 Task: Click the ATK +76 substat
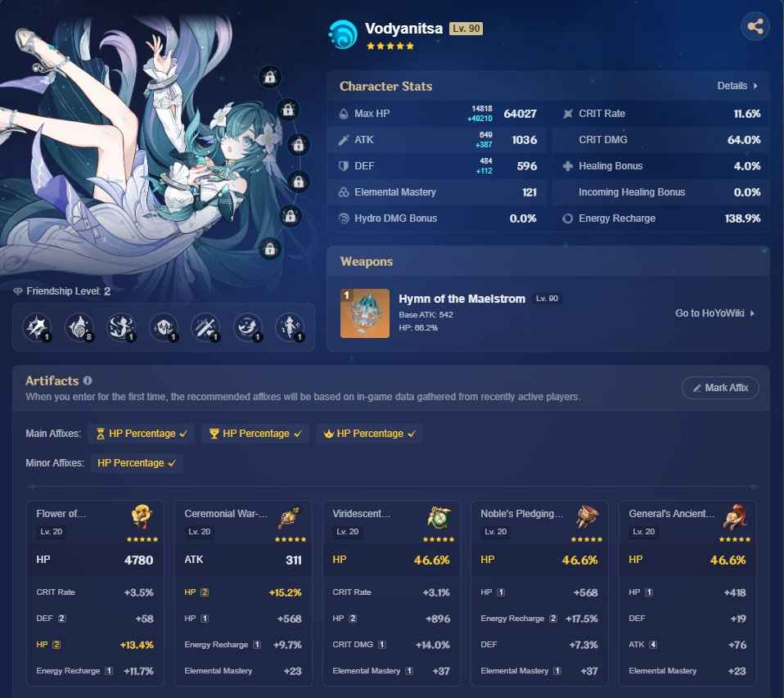click(687, 645)
